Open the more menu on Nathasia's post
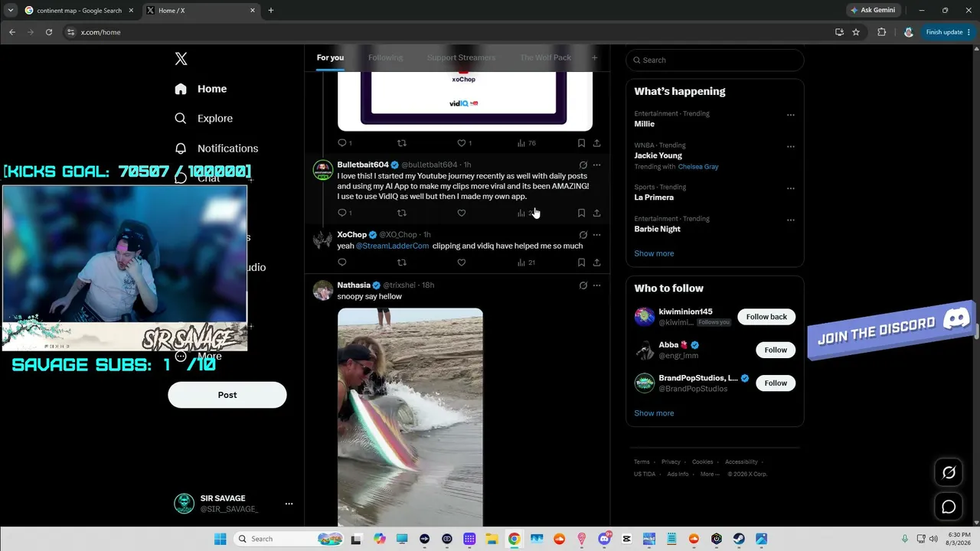 click(x=597, y=285)
